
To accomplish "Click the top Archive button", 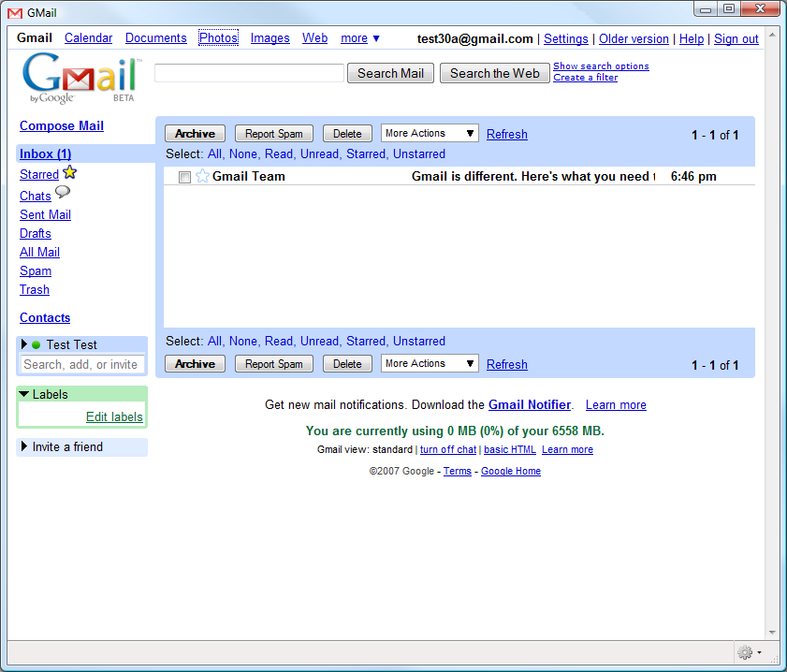I will coord(196,134).
